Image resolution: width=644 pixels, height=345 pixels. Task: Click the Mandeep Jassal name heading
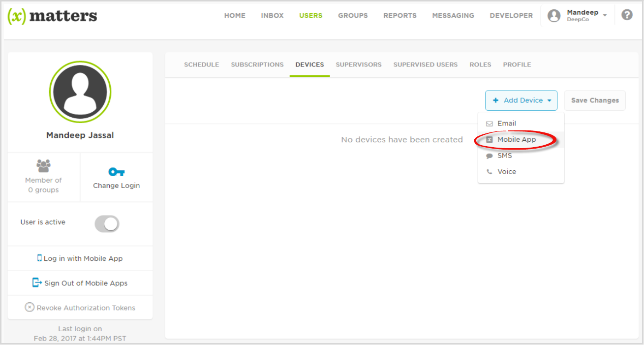click(80, 135)
